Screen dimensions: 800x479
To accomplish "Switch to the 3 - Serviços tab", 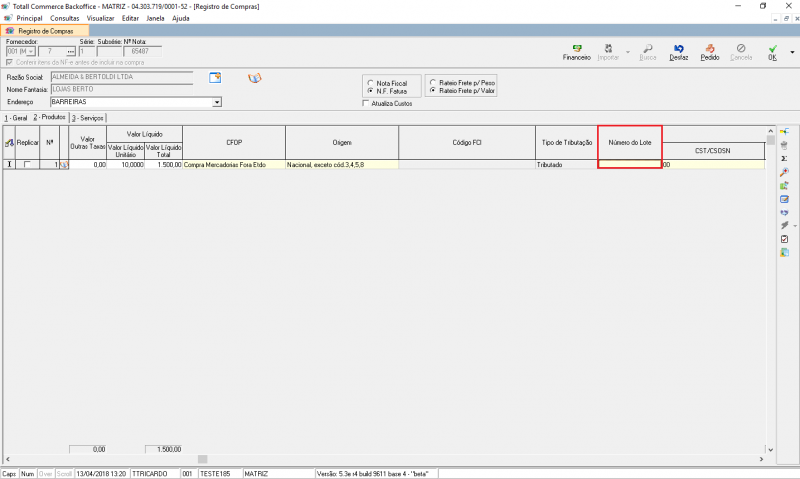I will point(87,118).
